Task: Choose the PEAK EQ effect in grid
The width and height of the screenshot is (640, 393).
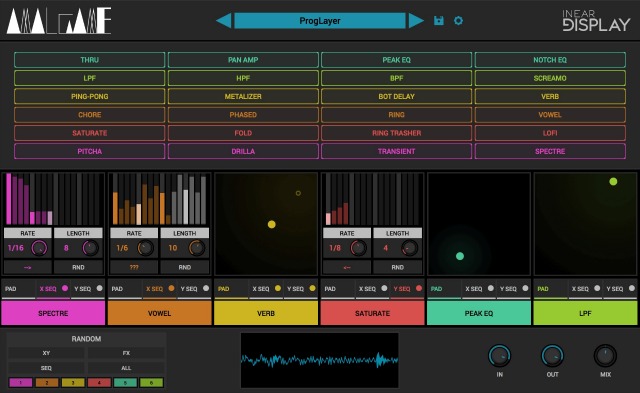Action: [396, 60]
